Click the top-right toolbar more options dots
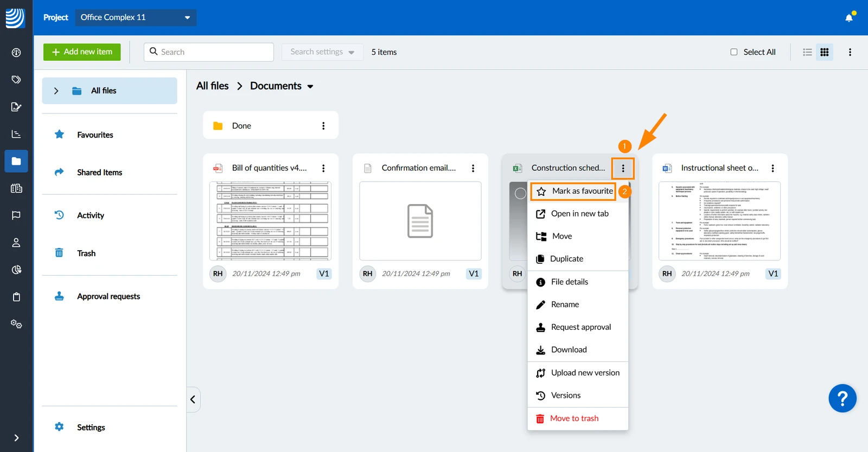Viewport: 868px width, 452px height. click(850, 52)
